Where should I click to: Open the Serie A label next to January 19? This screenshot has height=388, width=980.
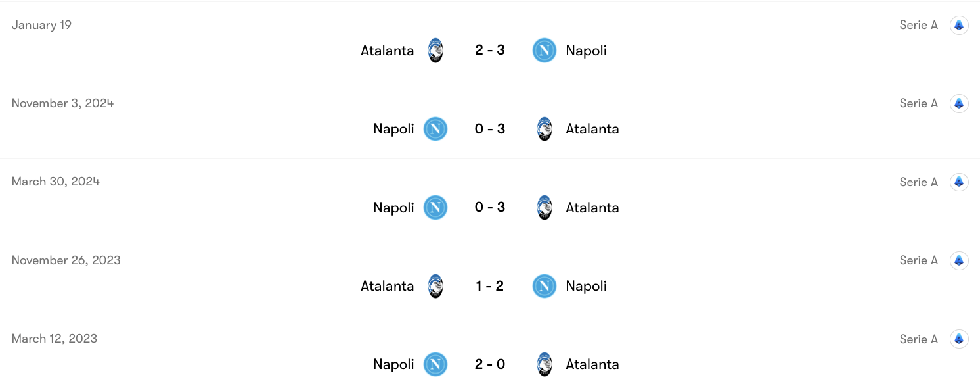click(918, 24)
